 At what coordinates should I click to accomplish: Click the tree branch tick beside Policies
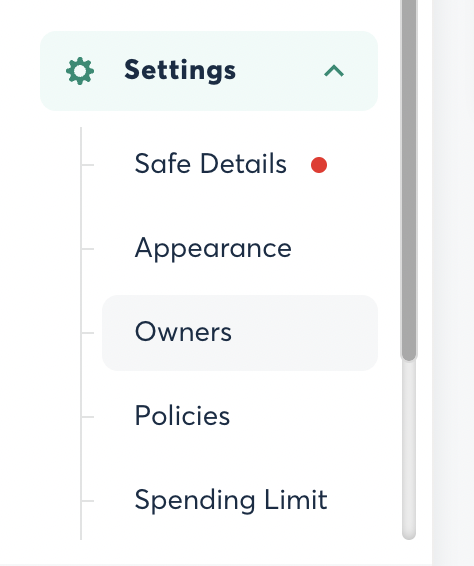[x=88, y=417]
